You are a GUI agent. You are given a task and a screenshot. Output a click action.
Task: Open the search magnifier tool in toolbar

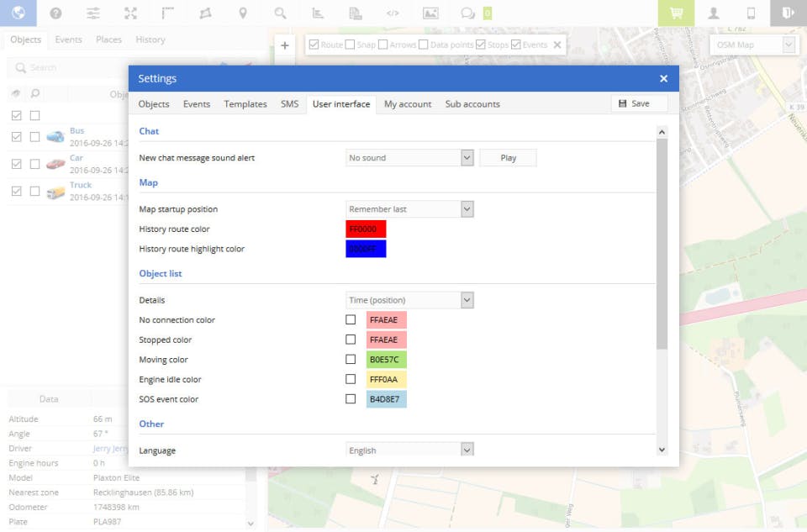pyautogui.click(x=280, y=13)
